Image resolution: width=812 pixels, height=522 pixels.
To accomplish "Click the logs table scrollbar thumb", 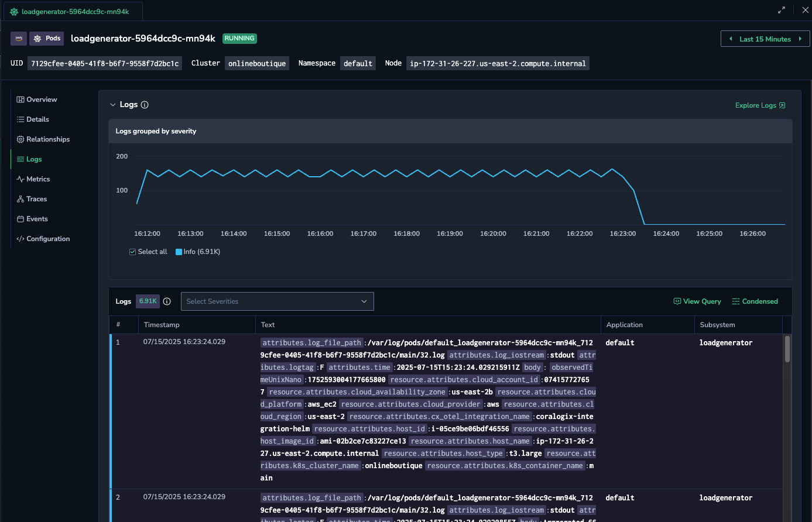I will 787,349.
